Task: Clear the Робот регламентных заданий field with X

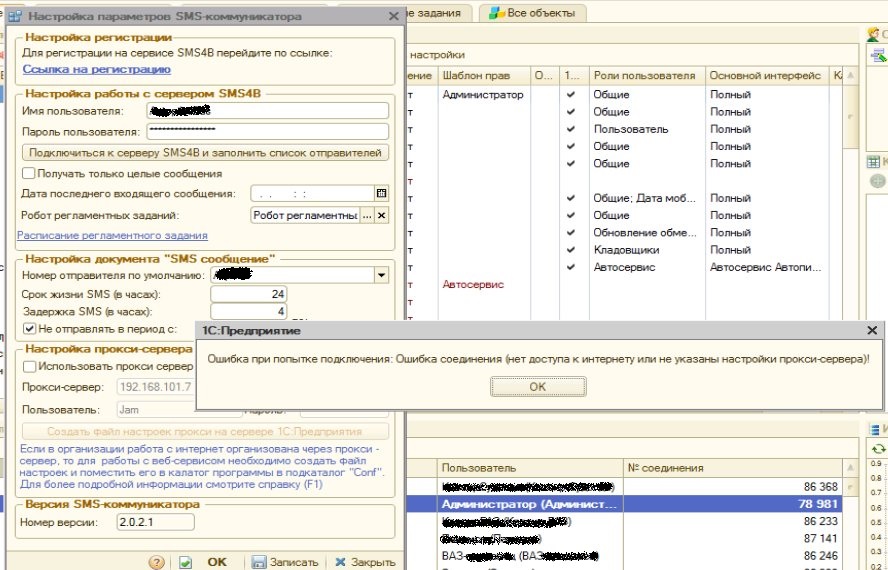Action: 382,215
